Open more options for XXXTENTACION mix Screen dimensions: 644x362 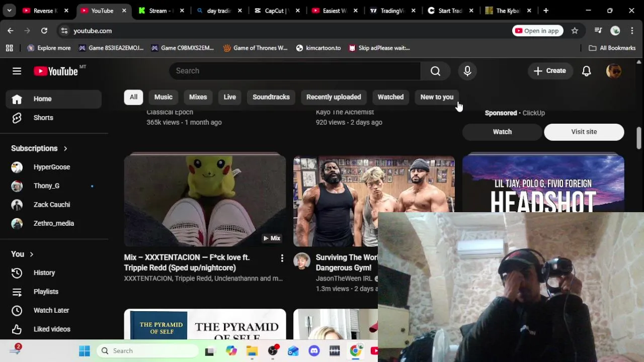coord(282,258)
